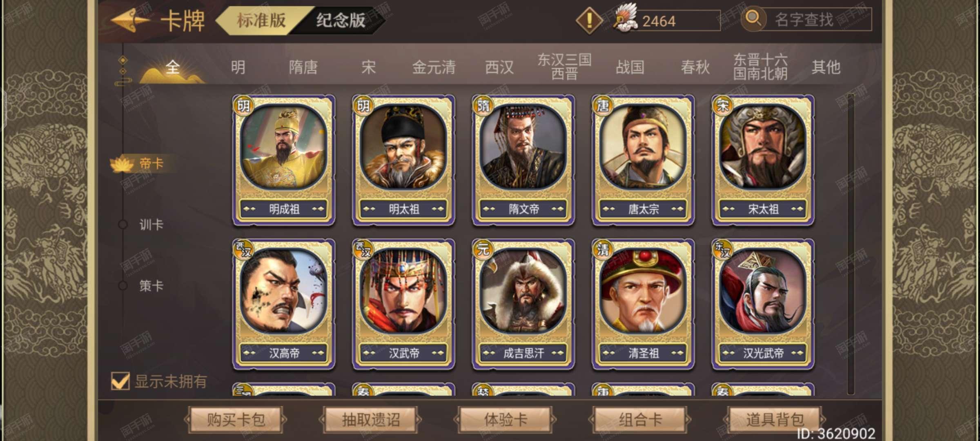Open the 唐太宗 emperor card
The image size is (980, 441).
pos(643,160)
